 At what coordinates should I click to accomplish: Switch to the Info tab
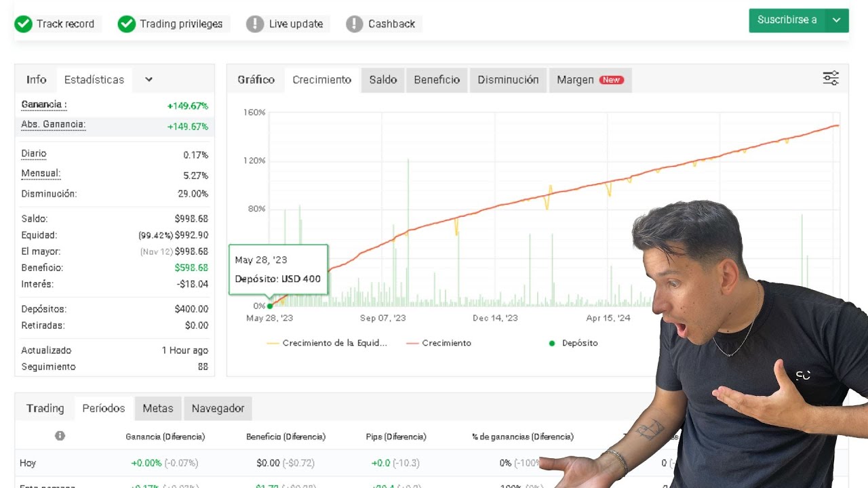point(36,79)
